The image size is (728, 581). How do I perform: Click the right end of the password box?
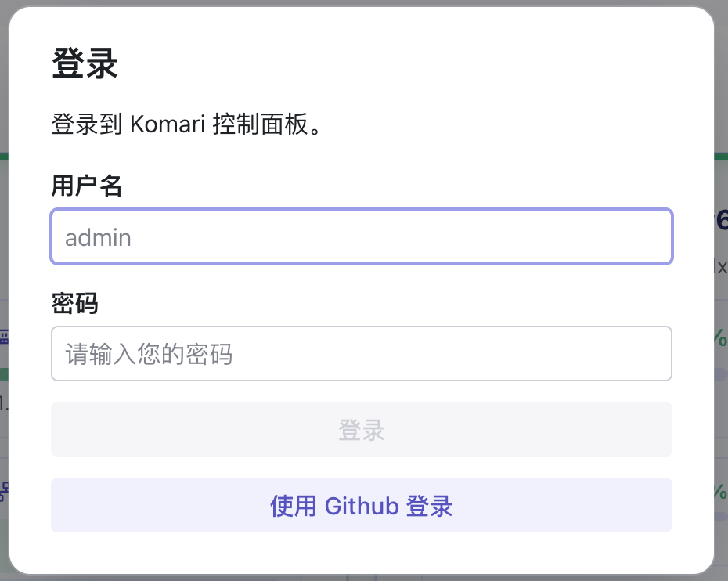pyautogui.click(x=654, y=354)
